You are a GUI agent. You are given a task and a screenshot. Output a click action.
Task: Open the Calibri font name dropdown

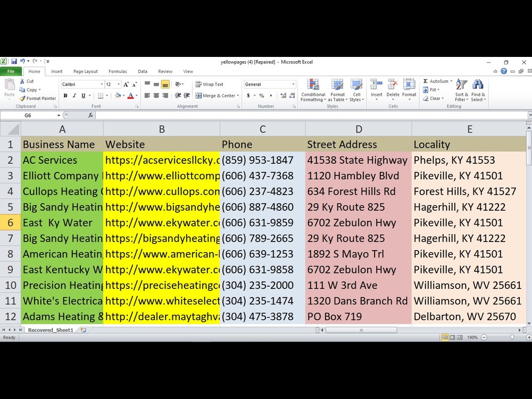102,84
